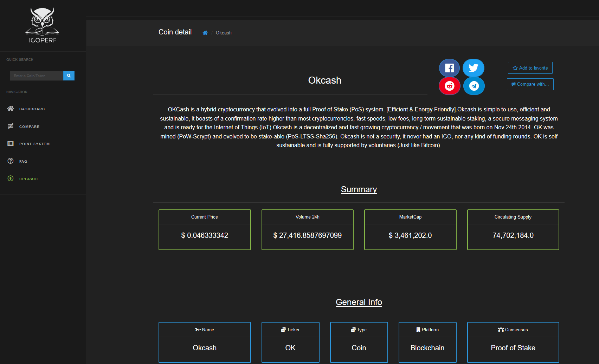Viewport: 599px width, 364px height.
Task: Click the coins icon beside Type
Action: pos(353,330)
